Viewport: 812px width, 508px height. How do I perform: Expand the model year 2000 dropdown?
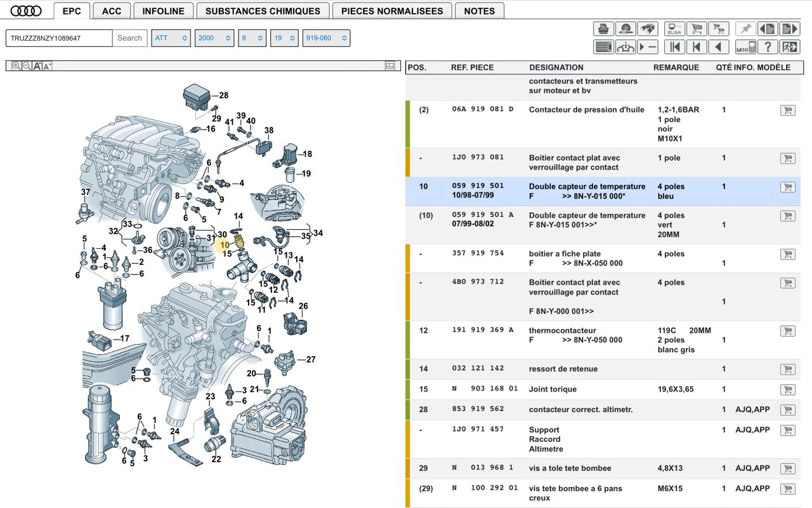point(214,38)
